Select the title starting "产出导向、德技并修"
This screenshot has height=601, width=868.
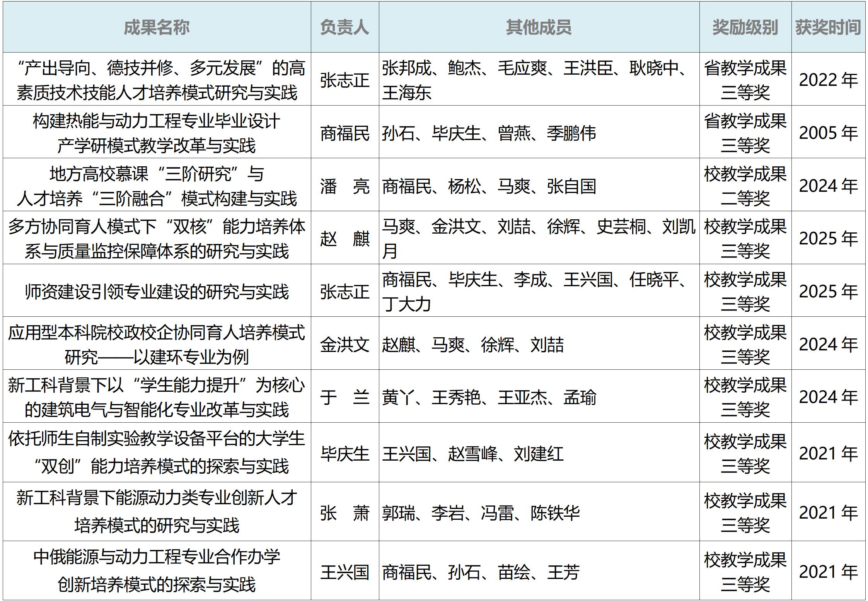pyautogui.click(x=157, y=80)
